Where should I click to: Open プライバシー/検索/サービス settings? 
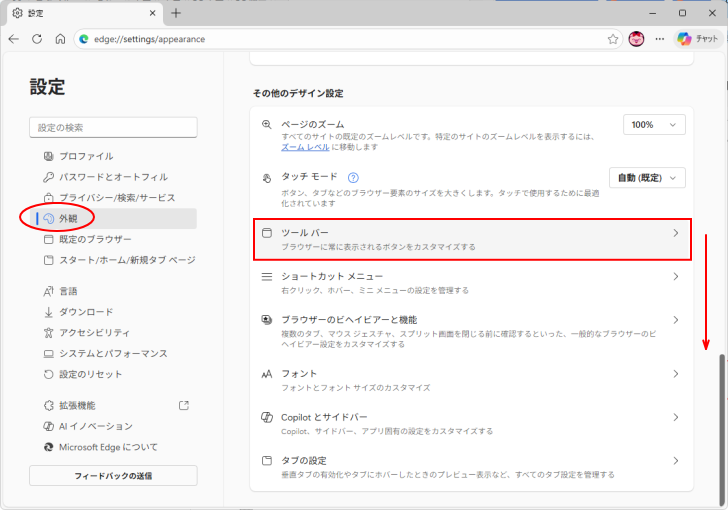pos(113,198)
